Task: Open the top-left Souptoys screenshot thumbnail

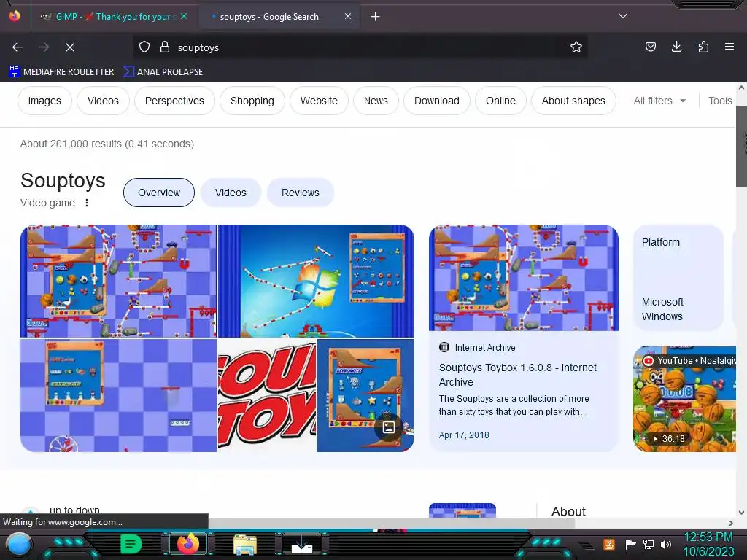Action: 118,281
